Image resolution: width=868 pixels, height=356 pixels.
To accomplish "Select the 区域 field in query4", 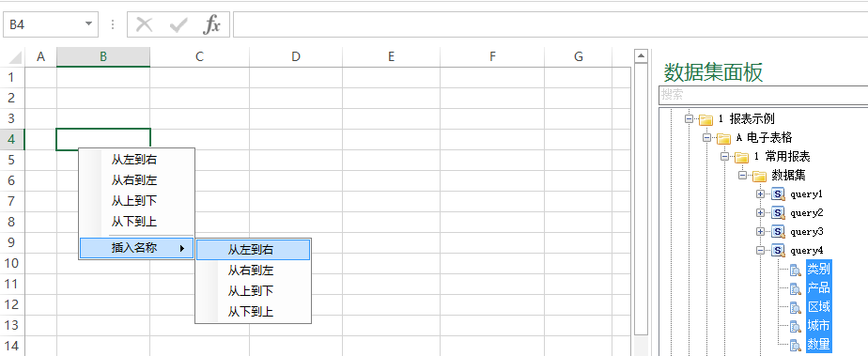I will (819, 307).
